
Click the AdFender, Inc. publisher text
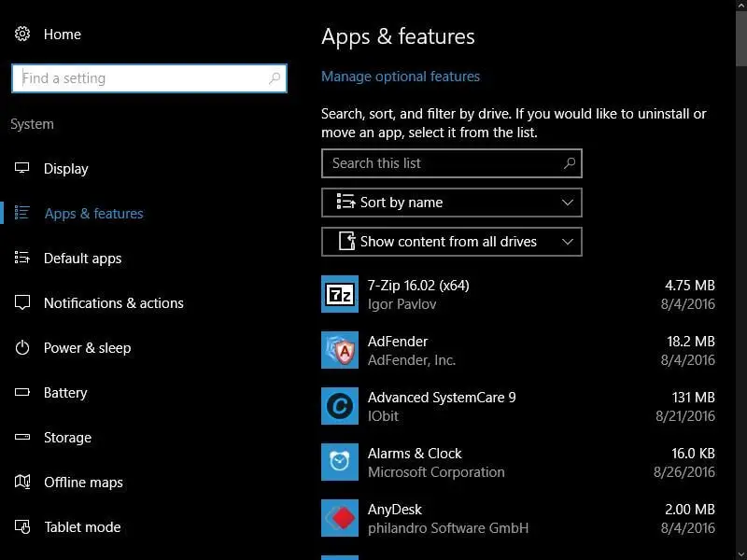coord(412,360)
